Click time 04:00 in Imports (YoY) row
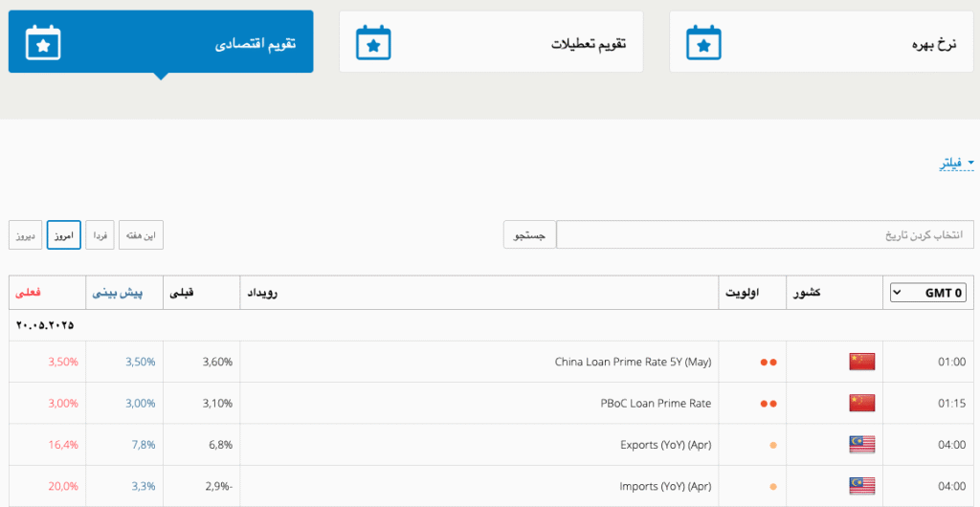Viewport: 980px width, 507px height. (x=952, y=486)
